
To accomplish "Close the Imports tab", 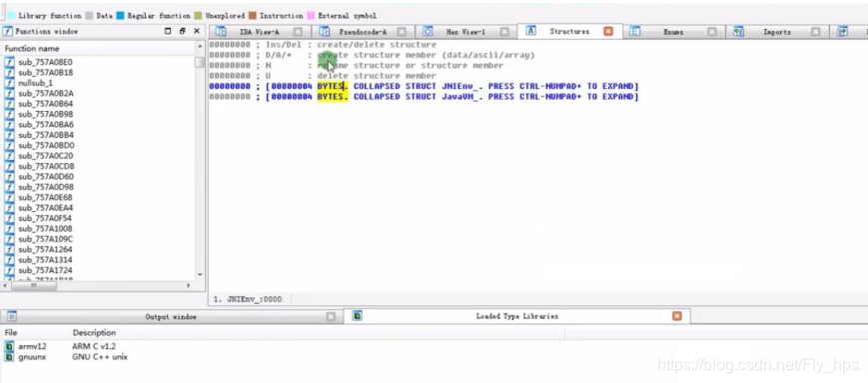I will point(815,32).
